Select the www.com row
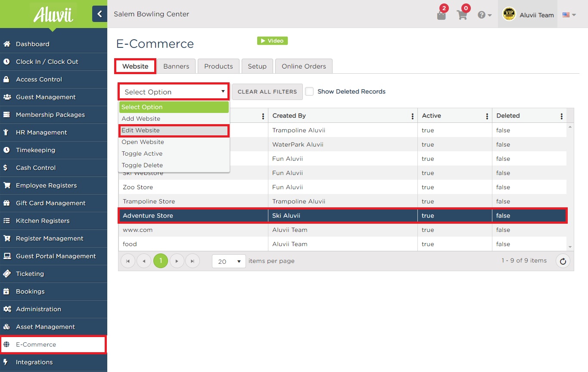 tap(342, 230)
